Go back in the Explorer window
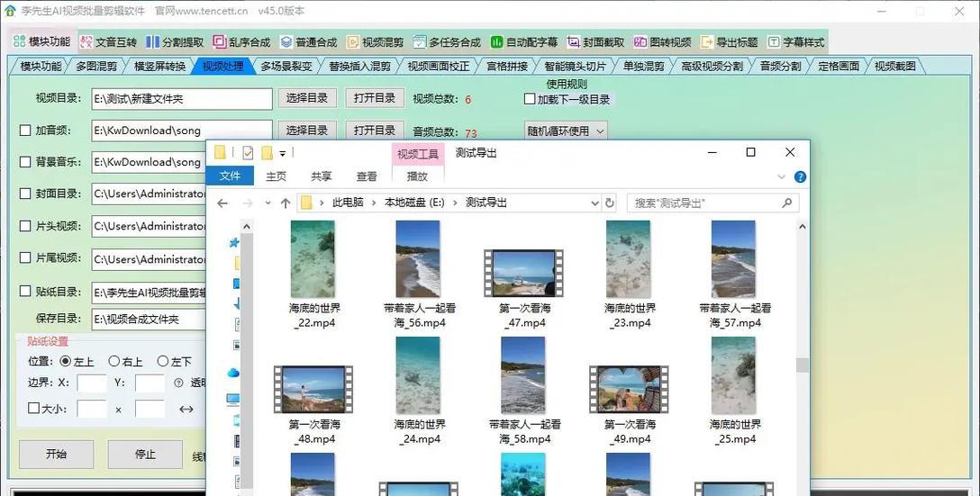 click(x=222, y=203)
